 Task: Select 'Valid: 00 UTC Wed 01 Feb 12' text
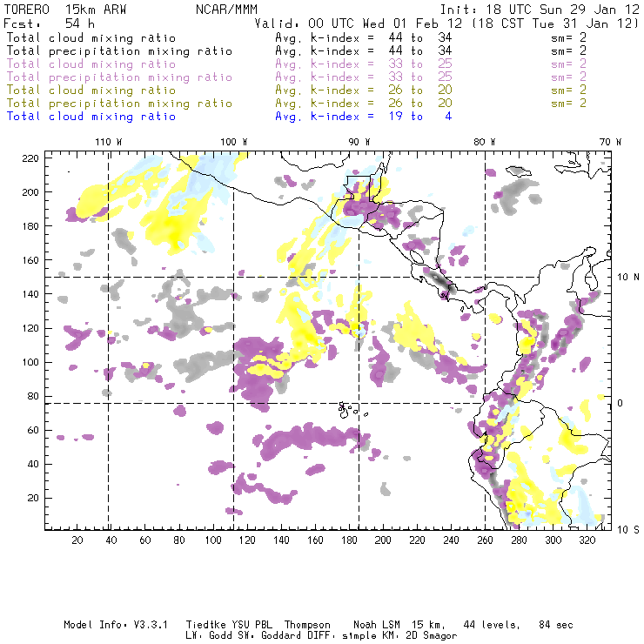tap(359, 23)
